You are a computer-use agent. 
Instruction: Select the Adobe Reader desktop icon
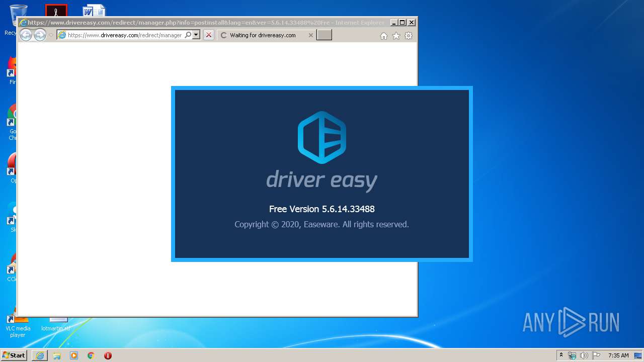[56, 11]
